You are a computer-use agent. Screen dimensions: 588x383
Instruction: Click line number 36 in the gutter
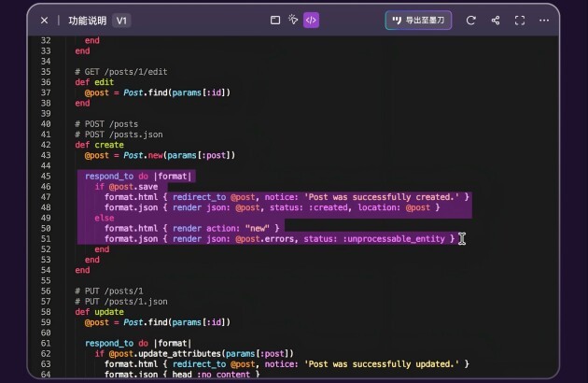46,82
